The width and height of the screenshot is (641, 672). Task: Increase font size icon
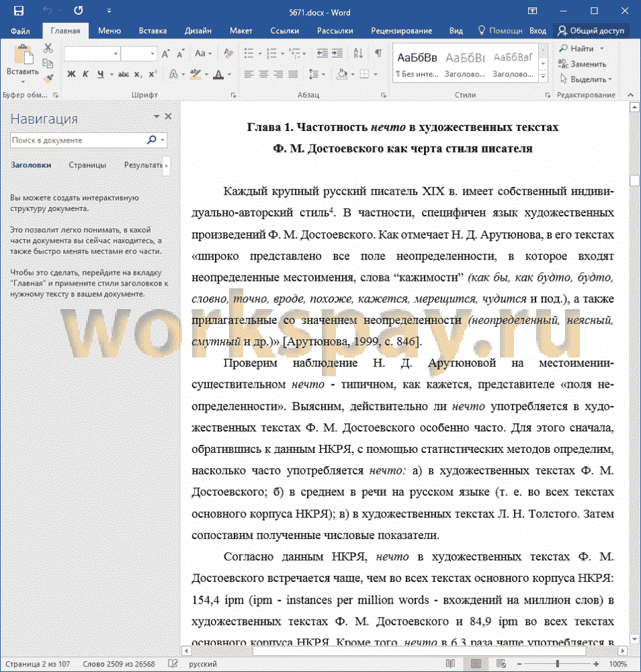click(x=165, y=54)
